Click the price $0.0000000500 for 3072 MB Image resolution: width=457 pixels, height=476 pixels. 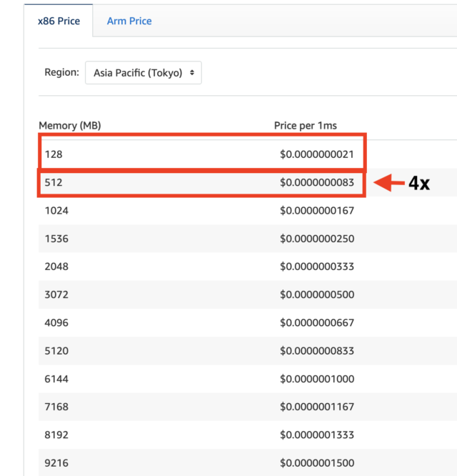(x=317, y=294)
